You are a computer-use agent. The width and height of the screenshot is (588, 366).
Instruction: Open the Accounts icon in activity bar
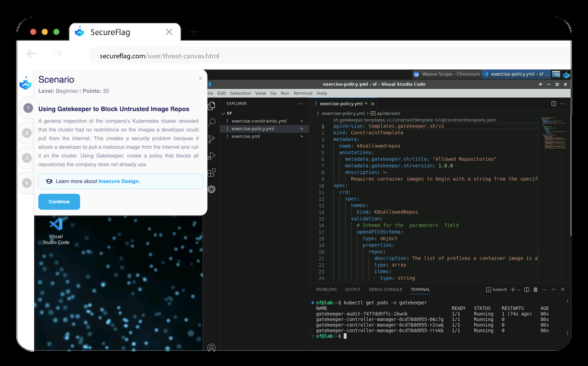click(212, 347)
